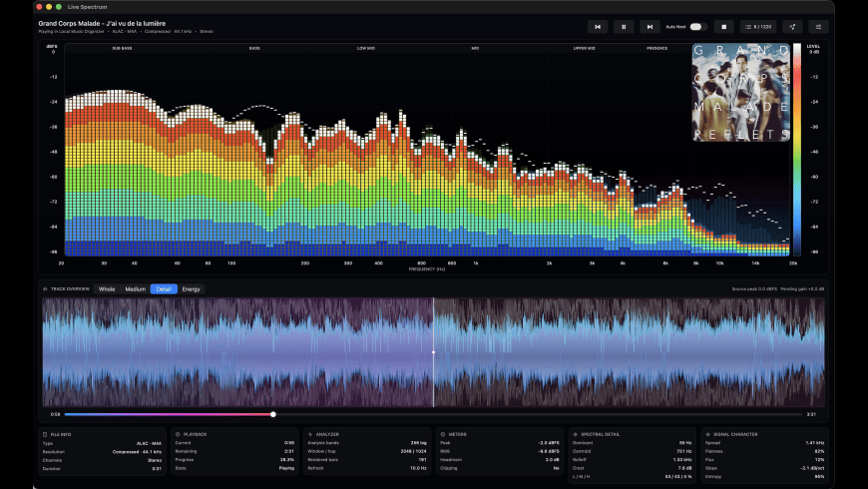Click the Clipping value 'No'
This screenshot has width=868, height=489.
click(x=557, y=468)
